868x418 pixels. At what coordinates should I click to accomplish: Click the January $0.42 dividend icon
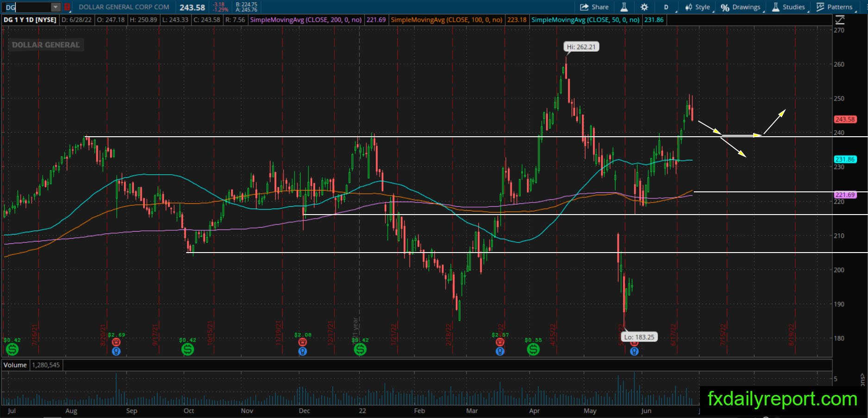point(360,349)
